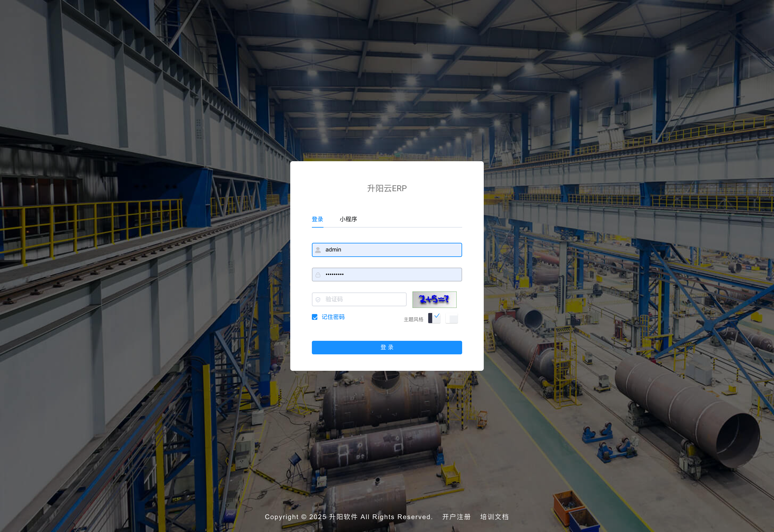Open the 培训文档 link
774x532 pixels.
[x=494, y=517]
